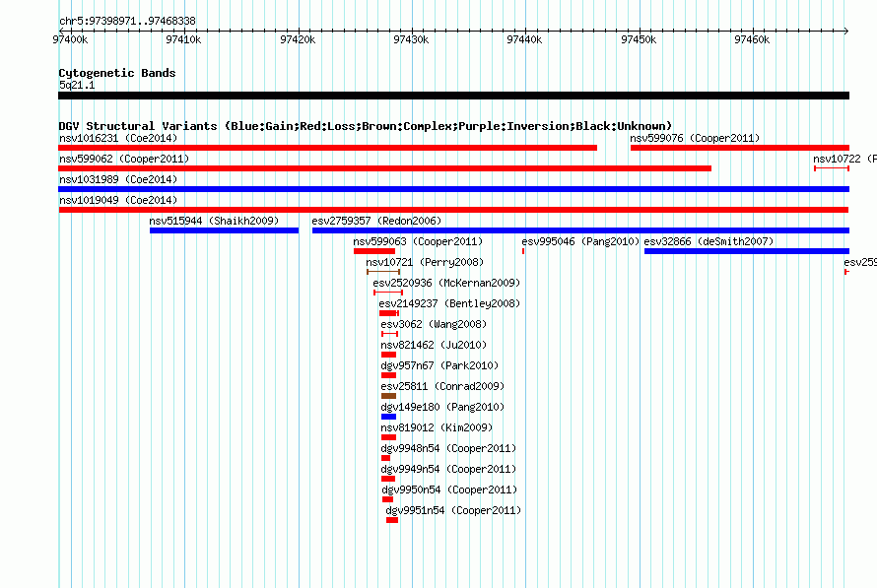The image size is (877, 588).
Task: Click the red bracket glyph of esv3062
Action: (x=389, y=334)
